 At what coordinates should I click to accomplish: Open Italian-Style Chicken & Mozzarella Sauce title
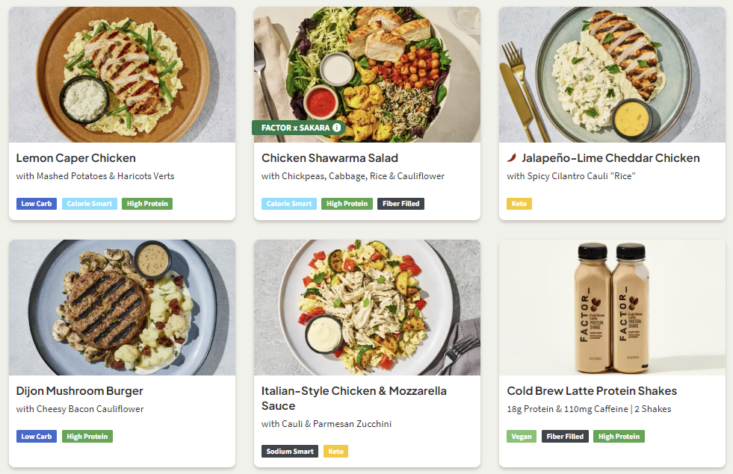pos(353,398)
